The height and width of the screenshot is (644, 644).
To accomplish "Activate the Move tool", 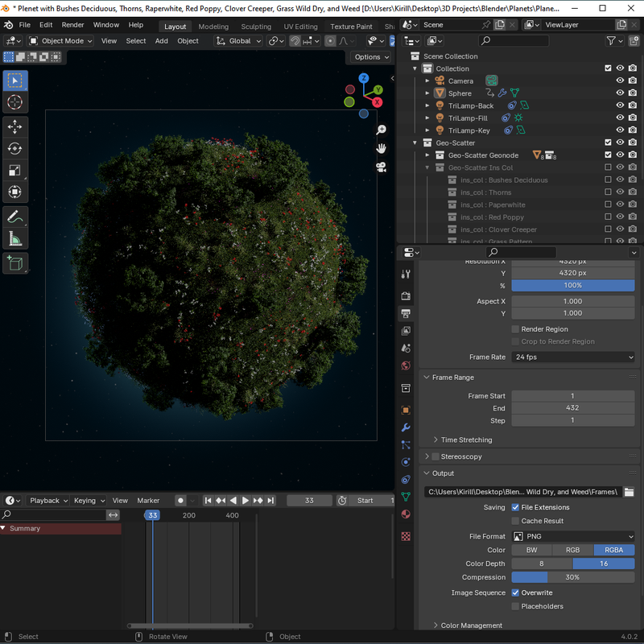I will pos(15,126).
